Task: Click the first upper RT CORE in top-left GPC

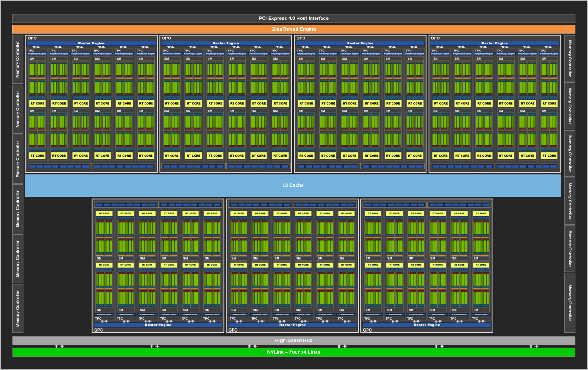Action: [37, 104]
